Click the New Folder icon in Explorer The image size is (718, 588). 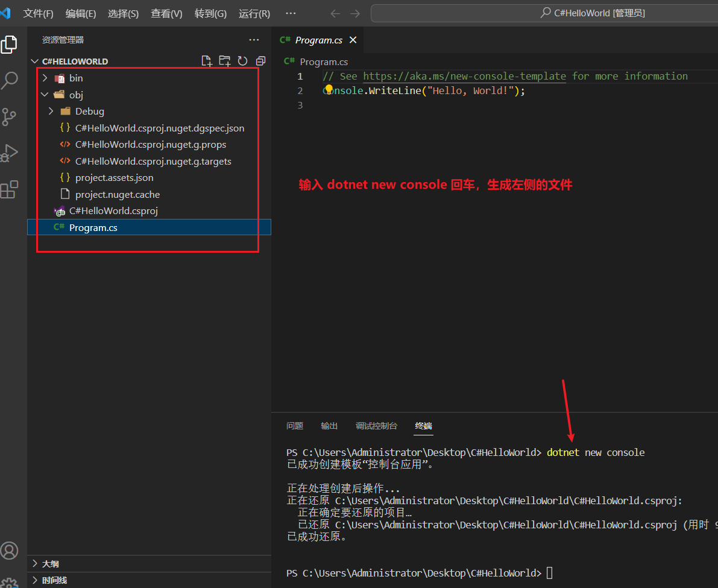click(224, 60)
